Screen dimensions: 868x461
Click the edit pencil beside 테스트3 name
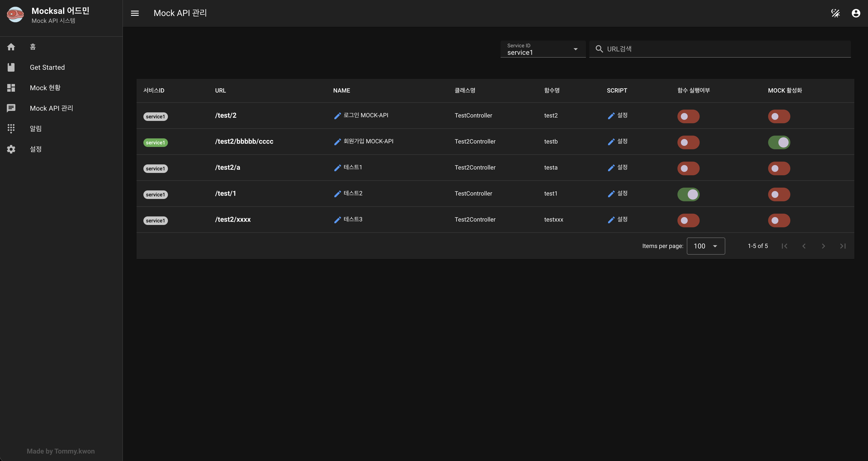337,220
